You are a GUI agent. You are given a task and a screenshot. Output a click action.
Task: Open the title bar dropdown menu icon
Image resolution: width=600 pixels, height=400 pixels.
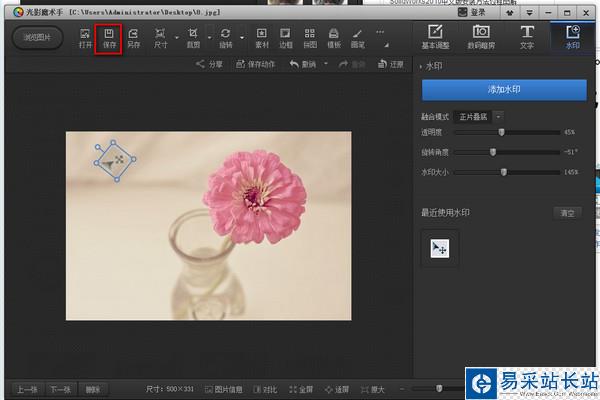(530, 13)
